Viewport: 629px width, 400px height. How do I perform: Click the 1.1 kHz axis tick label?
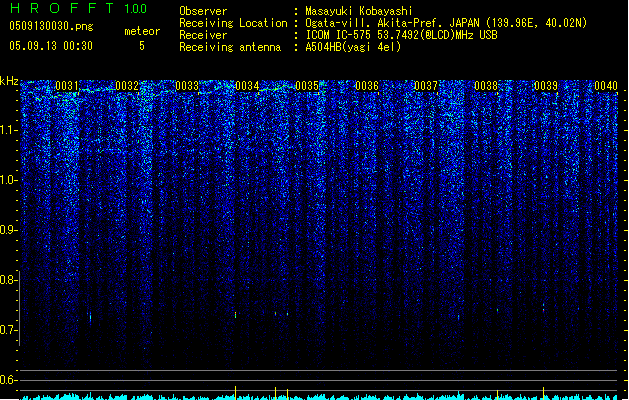[8, 130]
